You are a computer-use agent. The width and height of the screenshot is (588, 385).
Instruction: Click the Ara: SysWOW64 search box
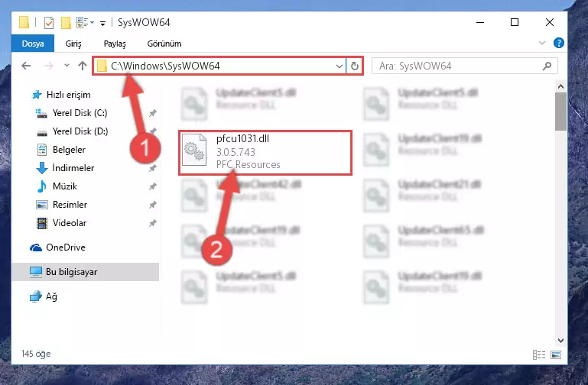click(x=464, y=66)
